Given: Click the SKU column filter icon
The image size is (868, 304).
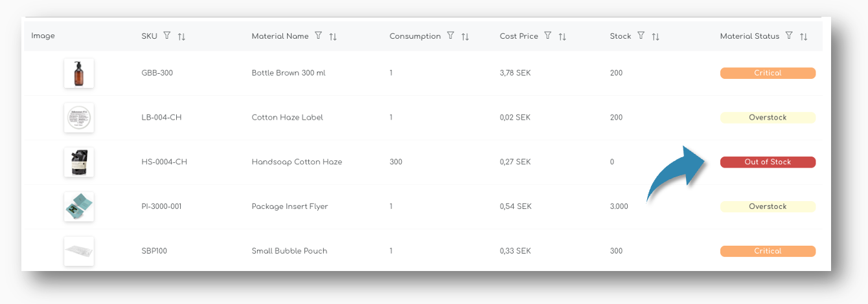Looking at the screenshot, I should point(166,36).
